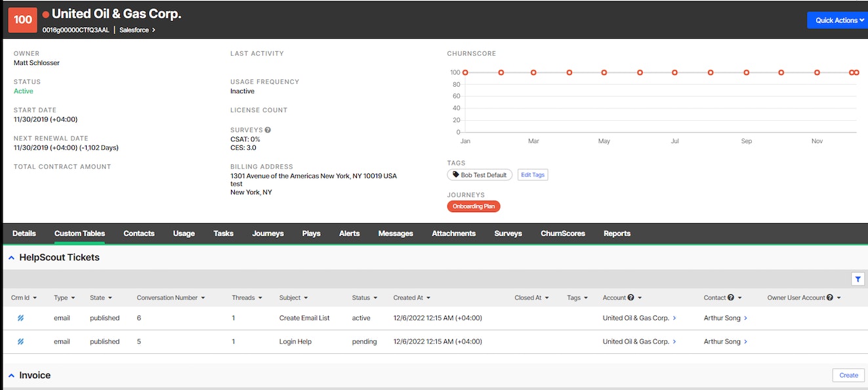The width and height of the screenshot is (868, 390).
Task: Click the Edit Tags button
Action: point(533,175)
